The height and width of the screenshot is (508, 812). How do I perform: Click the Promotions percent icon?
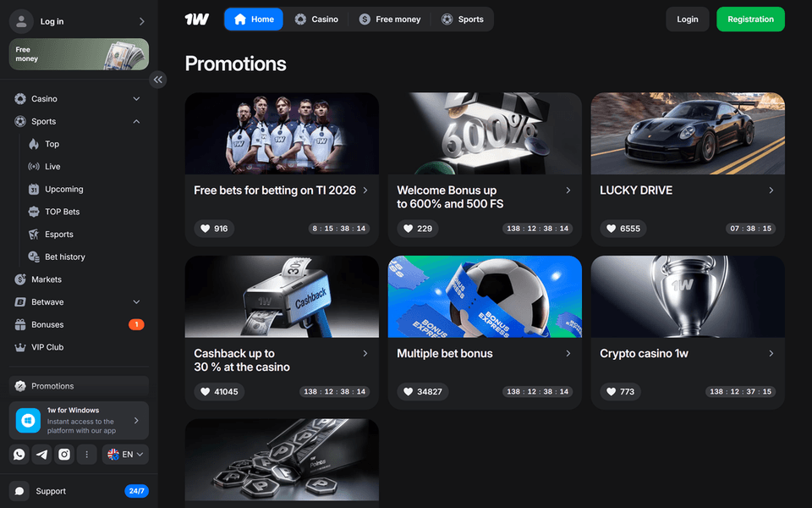tap(20, 386)
